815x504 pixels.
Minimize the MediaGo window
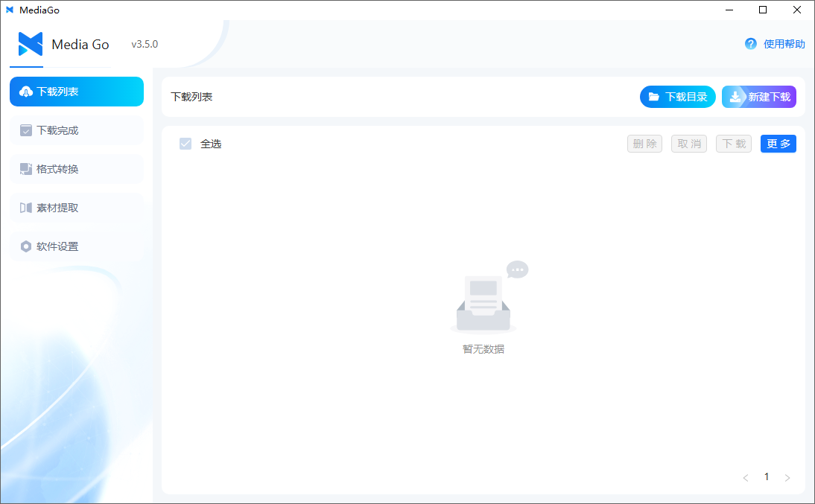(x=729, y=10)
